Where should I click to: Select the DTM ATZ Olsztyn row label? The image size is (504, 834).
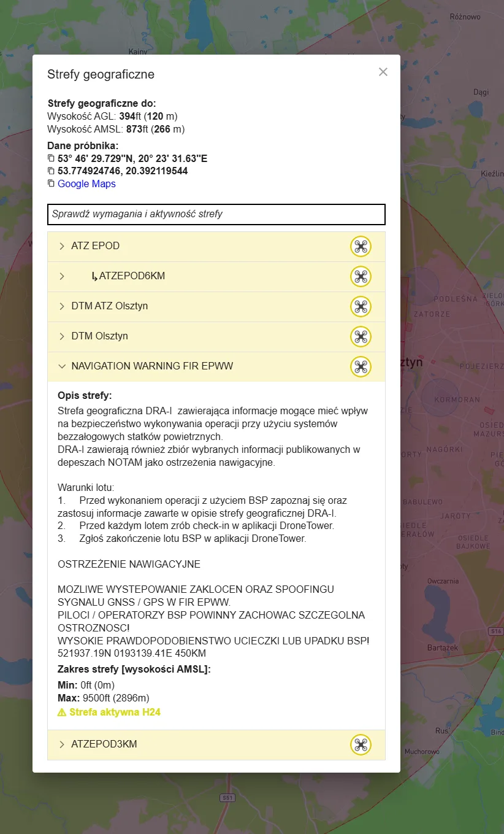(x=110, y=306)
